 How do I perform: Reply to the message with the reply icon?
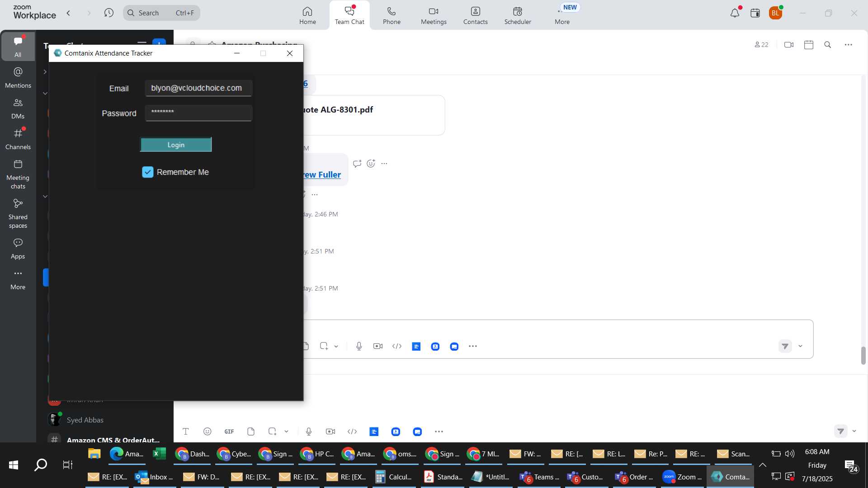[357, 164]
